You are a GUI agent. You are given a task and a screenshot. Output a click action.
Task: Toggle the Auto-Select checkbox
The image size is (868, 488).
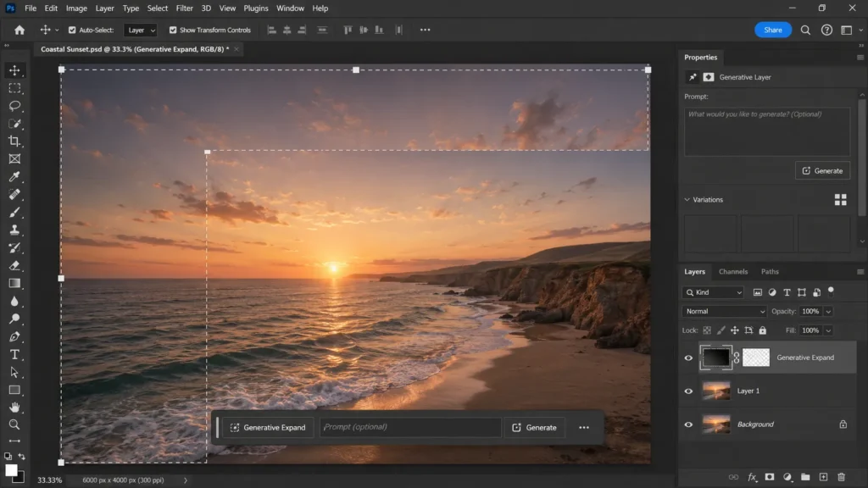tap(72, 30)
